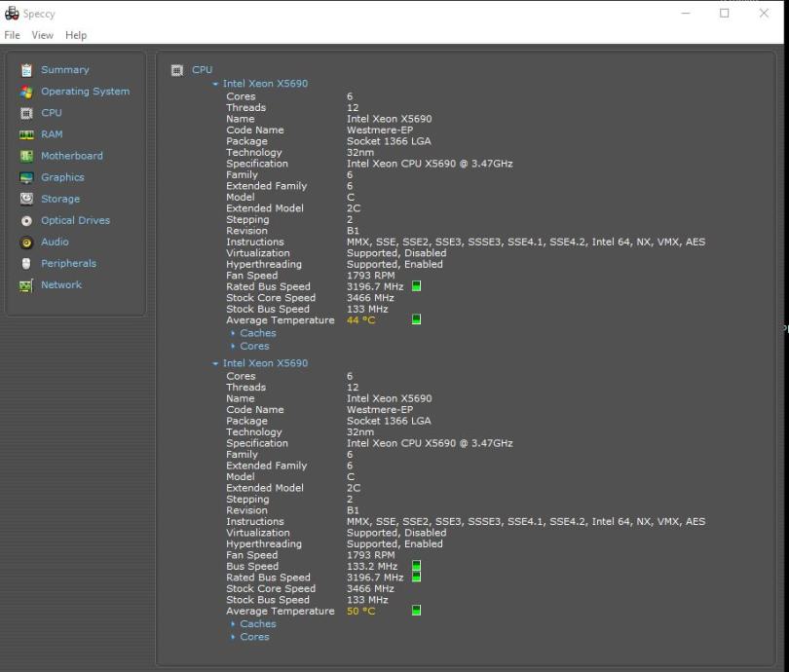Click green graph icon next to 44 °C temperature
The height and width of the screenshot is (672, 789).
click(417, 319)
